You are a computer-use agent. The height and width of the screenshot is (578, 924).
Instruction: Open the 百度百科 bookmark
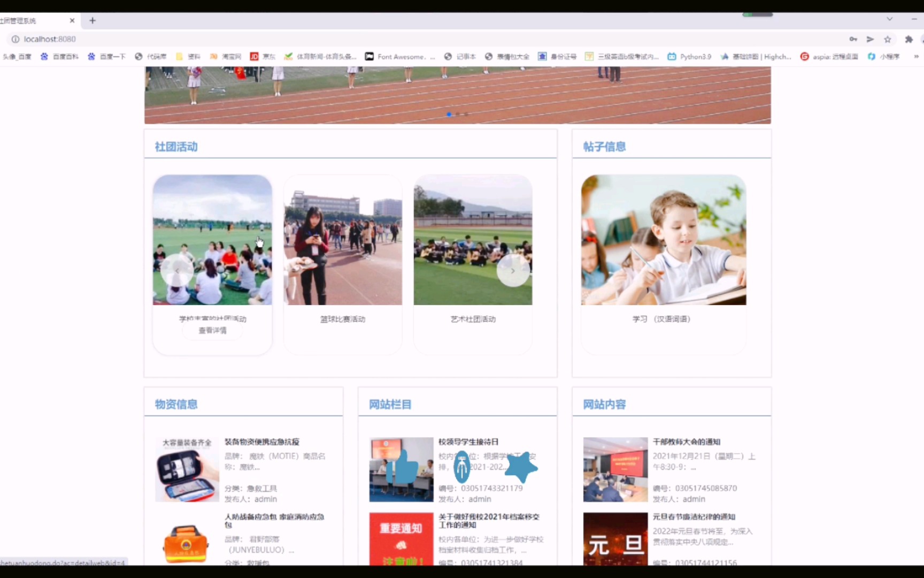(65, 56)
